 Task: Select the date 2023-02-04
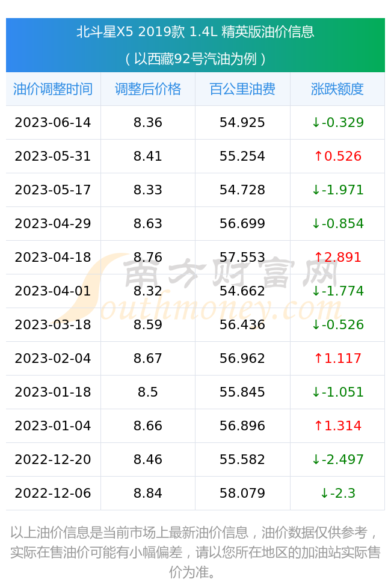point(53,359)
